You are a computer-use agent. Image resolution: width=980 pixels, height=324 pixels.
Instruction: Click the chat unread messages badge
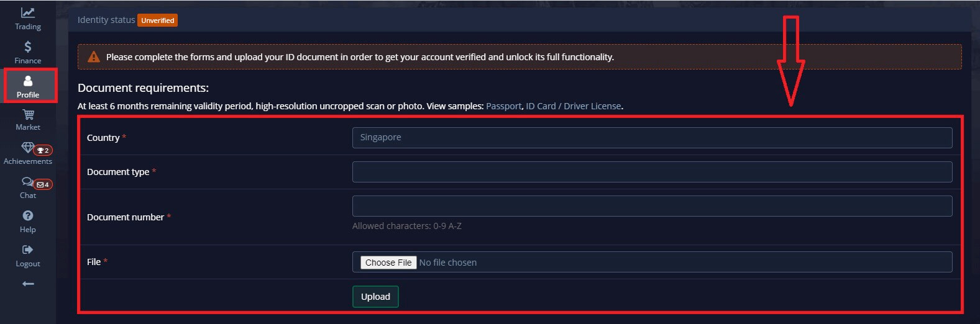point(44,184)
